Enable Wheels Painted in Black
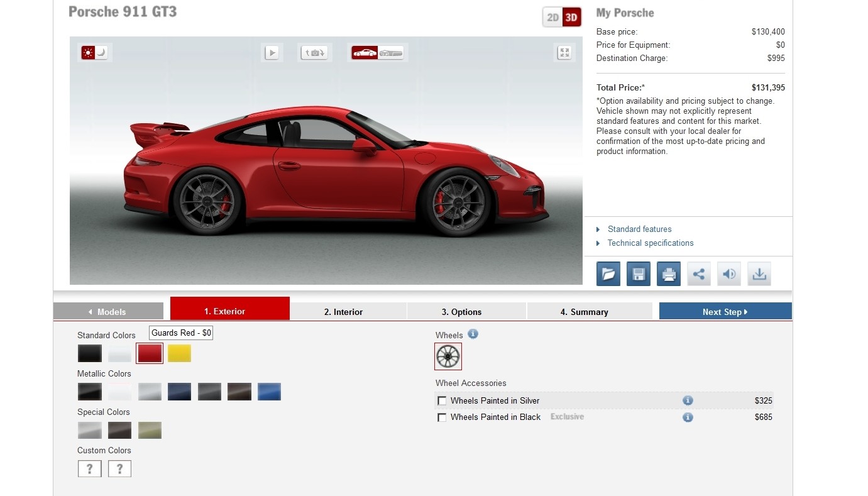The width and height of the screenshot is (868, 496). click(442, 417)
